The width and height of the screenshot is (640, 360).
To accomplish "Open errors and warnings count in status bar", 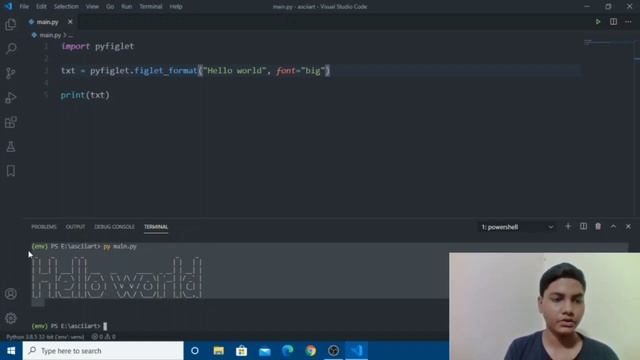I will tap(104, 337).
